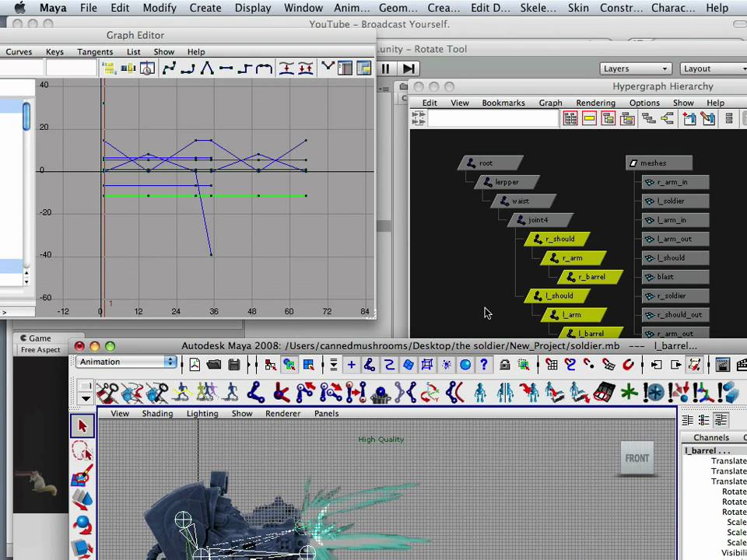Switch to the Channels tab in Channel Box
The image size is (747, 560).
pyautogui.click(x=710, y=437)
